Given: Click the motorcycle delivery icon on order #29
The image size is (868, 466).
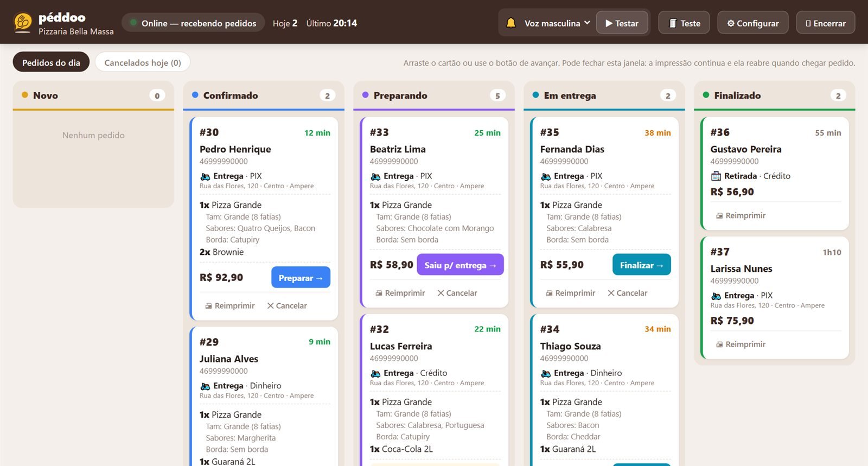Looking at the screenshot, I should [x=205, y=386].
